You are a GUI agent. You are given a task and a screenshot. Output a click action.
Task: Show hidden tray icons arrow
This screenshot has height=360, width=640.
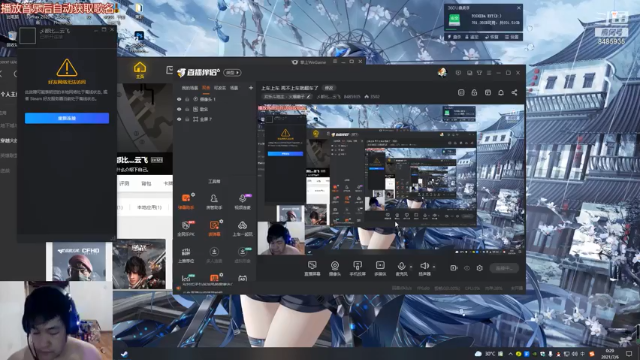pyautogui.click(x=510, y=354)
